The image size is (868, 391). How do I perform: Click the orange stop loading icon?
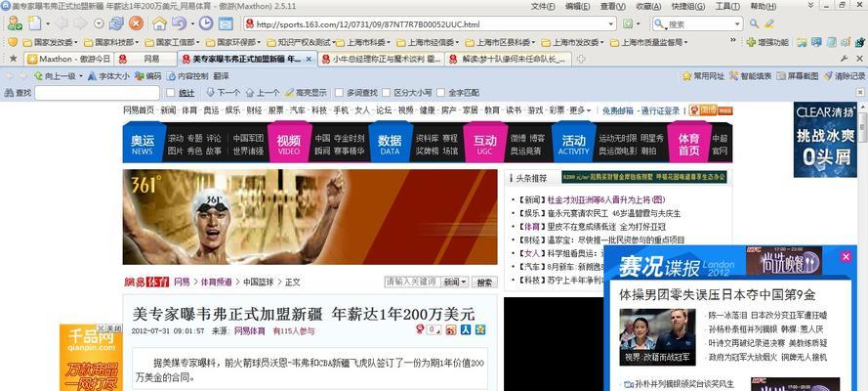pyautogui.click(x=136, y=23)
